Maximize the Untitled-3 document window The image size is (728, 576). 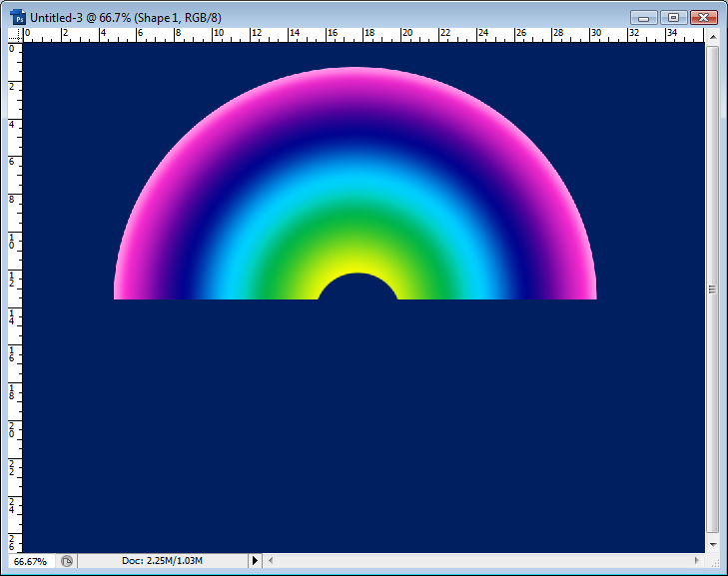point(673,18)
